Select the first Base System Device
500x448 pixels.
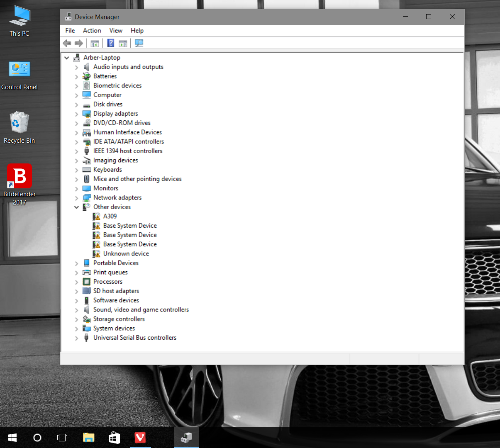130,226
